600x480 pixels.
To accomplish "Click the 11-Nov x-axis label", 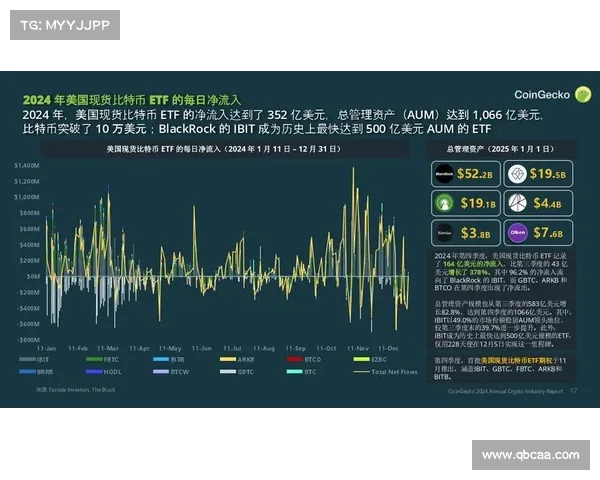I will (x=358, y=348).
